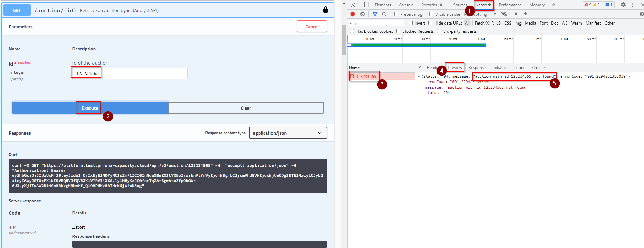Open the Response tab in request details
The image size is (644, 248).
click(477, 68)
